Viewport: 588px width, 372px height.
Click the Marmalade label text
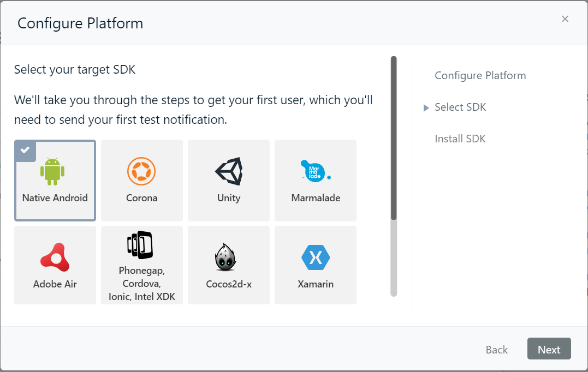(x=316, y=198)
